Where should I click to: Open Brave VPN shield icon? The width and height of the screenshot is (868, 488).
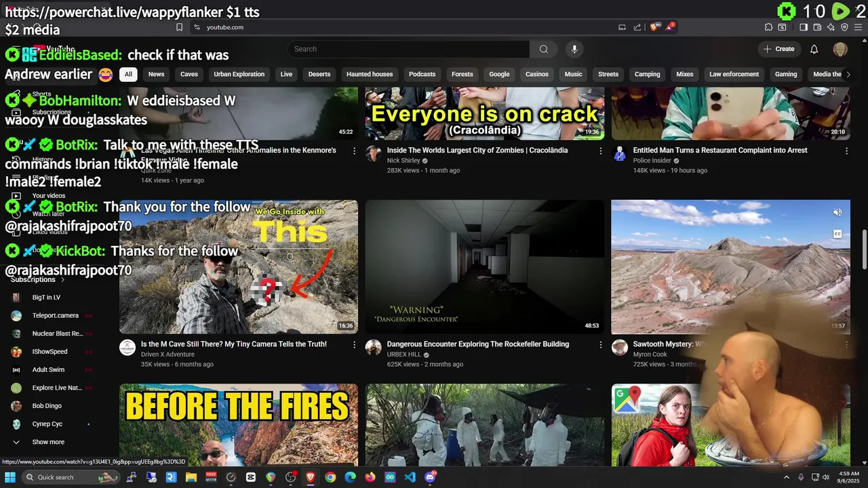tap(844, 27)
